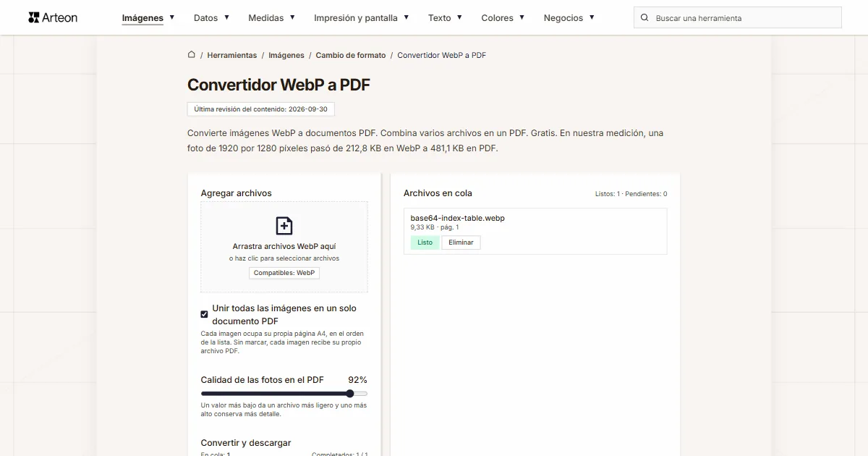Image resolution: width=868 pixels, height=456 pixels.
Task: Click the PDF photo quality slider handle
Action: tap(350, 394)
